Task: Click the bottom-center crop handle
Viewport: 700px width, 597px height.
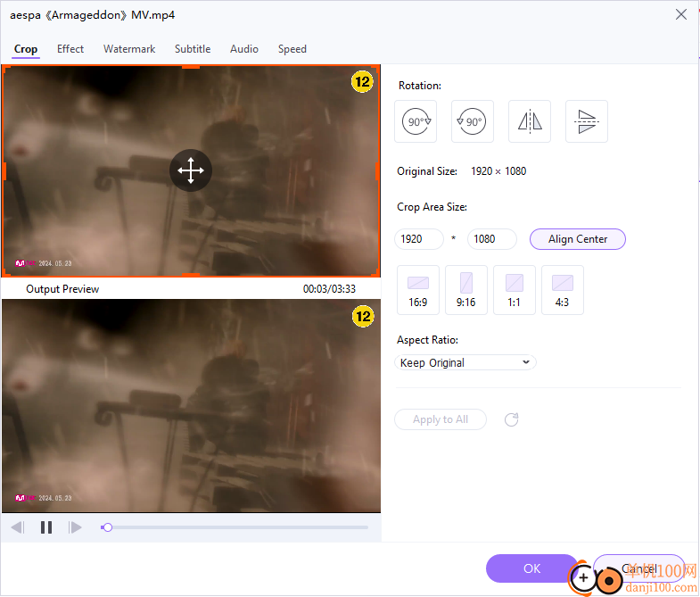Action: (x=191, y=275)
